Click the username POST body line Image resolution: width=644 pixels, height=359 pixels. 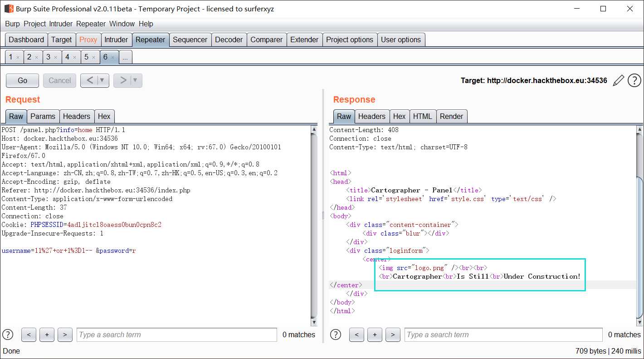point(68,251)
